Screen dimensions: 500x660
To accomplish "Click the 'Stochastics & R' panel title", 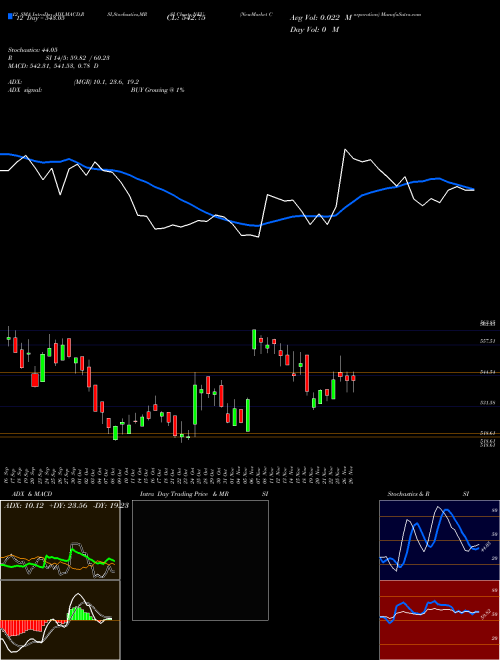I will tap(409, 494).
